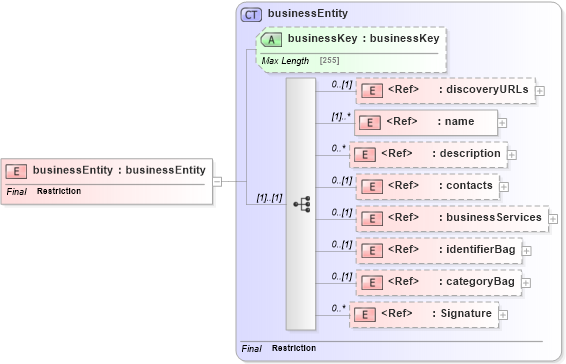566x364 pixels.
Task: Select the 'businessEntity : businessEntity' label
Action: tap(119, 170)
